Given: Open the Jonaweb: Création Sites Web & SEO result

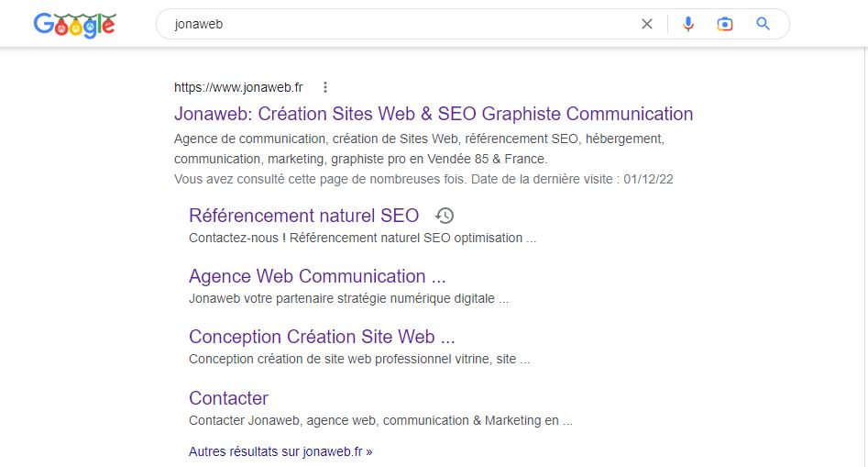Looking at the screenshot, I should pos(434,114).
